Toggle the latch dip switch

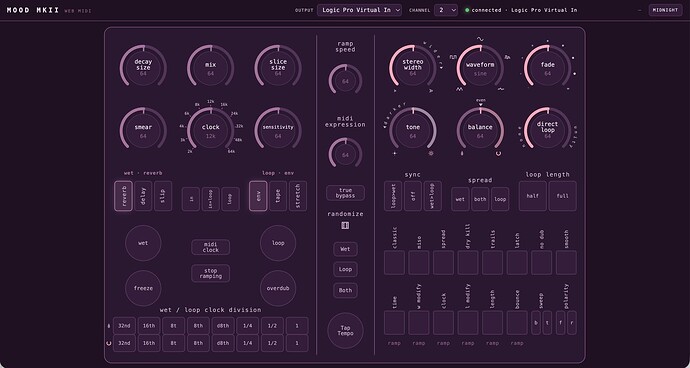coord(517,263)
